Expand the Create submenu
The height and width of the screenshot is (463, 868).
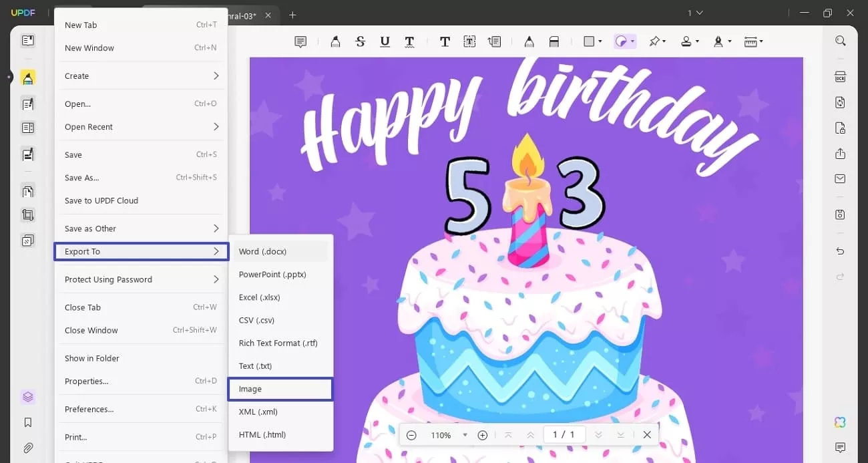pyautogui.click(x=141, y=76)
